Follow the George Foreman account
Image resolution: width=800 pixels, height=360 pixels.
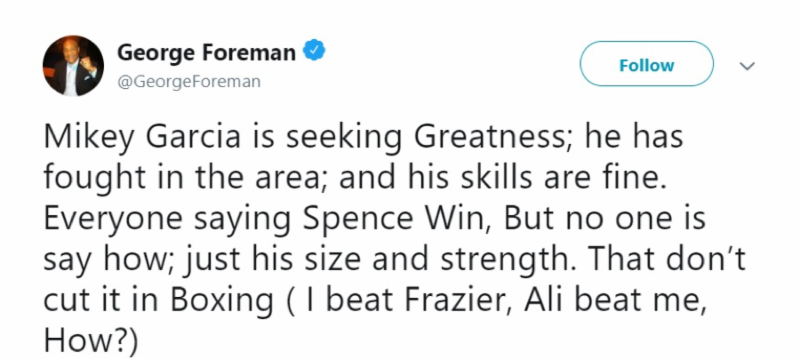click(646, 65)
